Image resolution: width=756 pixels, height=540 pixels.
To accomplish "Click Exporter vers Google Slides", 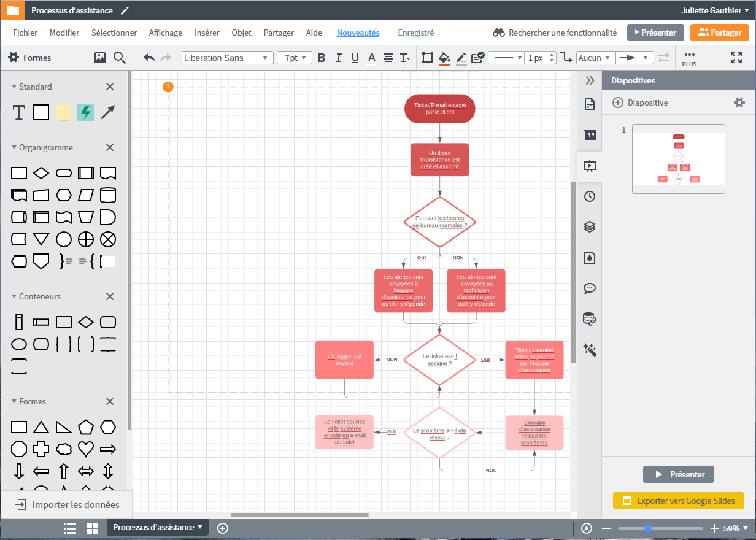I will pyautogui.click(x=678, y=500).
